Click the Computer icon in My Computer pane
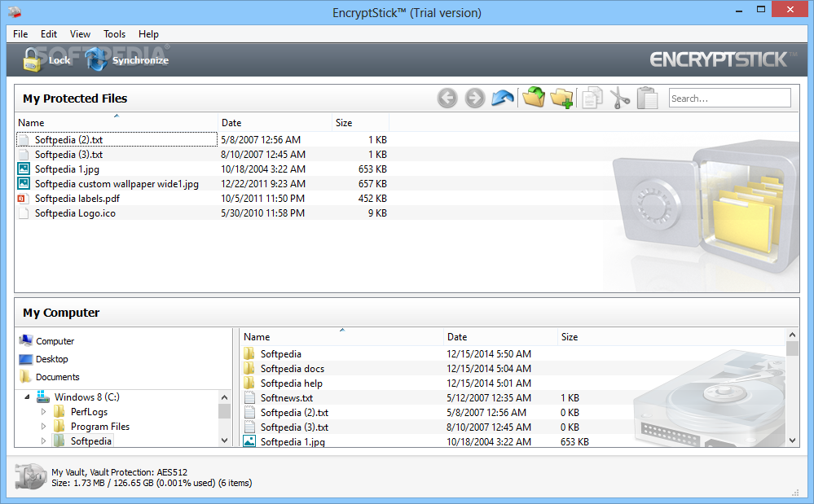Viewport: 814px width, 504px height. point(26,340)
